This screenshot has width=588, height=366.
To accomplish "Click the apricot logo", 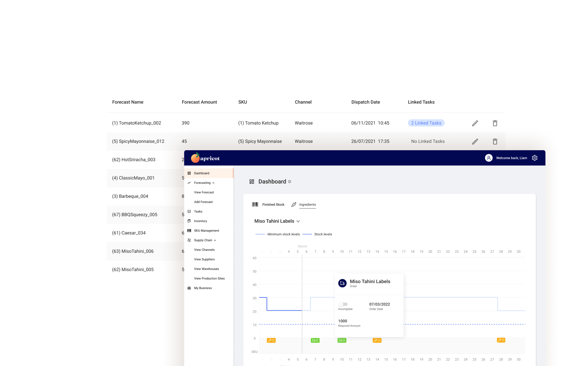I will (x=205, y=158).
